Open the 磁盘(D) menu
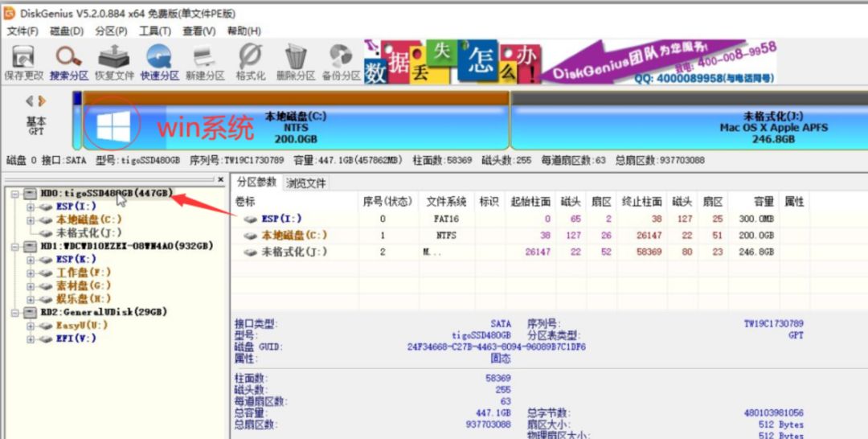This screenshot has width=868, height=439. click(x=67, y=31)
